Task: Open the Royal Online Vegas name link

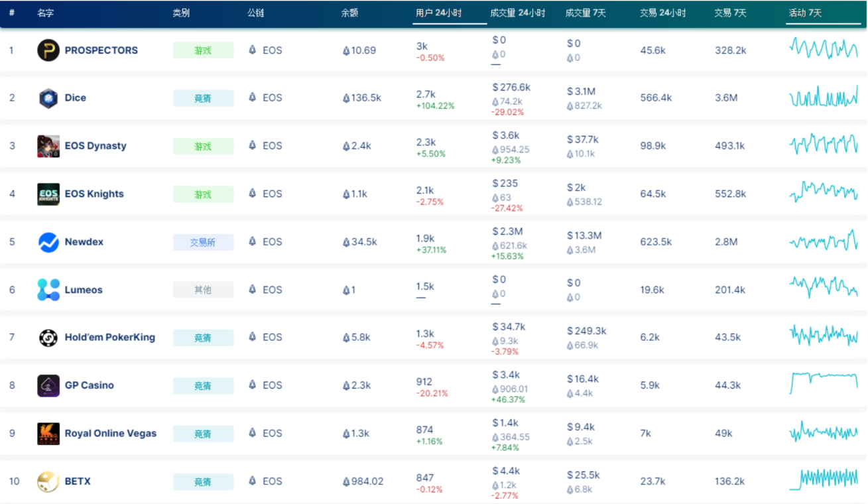Action: (x=111, y=433)
